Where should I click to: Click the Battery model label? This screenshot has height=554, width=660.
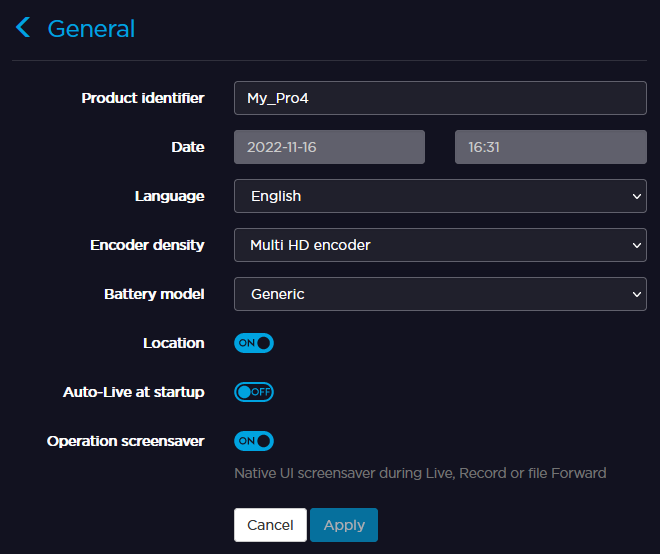[154, 294]
